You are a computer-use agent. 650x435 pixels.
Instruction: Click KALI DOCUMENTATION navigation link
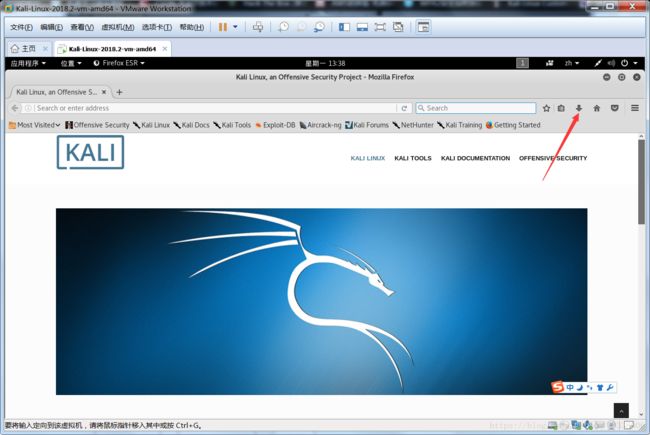(x=475, y=158)
